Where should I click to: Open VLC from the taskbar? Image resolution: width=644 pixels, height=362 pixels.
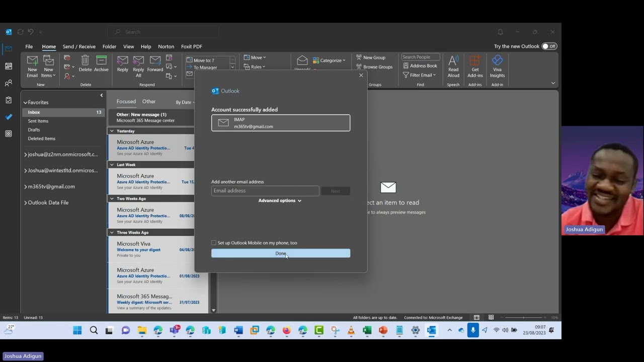pyautogui.click(x=351, y=330)
